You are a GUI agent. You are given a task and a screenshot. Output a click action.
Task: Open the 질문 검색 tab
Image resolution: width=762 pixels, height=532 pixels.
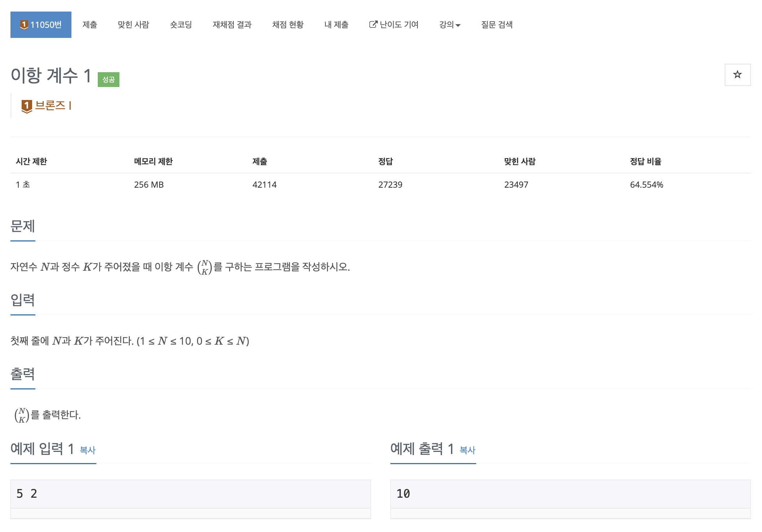pos(497,25)
